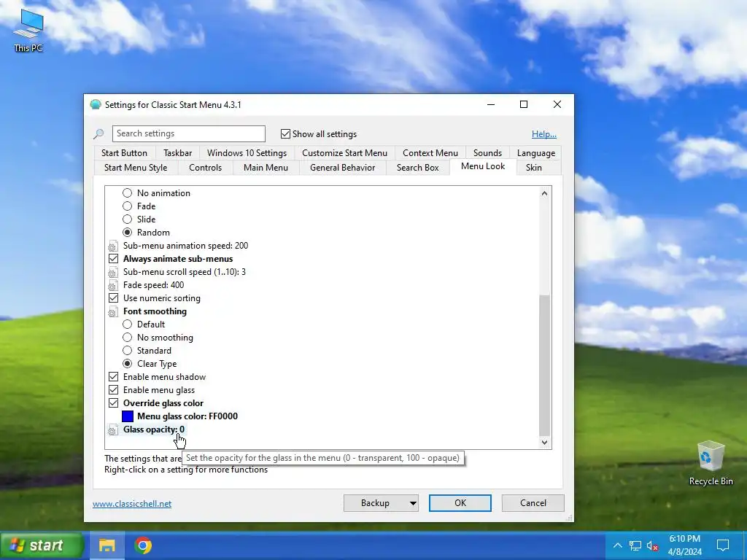Click the muted volume tray icon
This screenshot has height=560, width=747.
(653, 545)
